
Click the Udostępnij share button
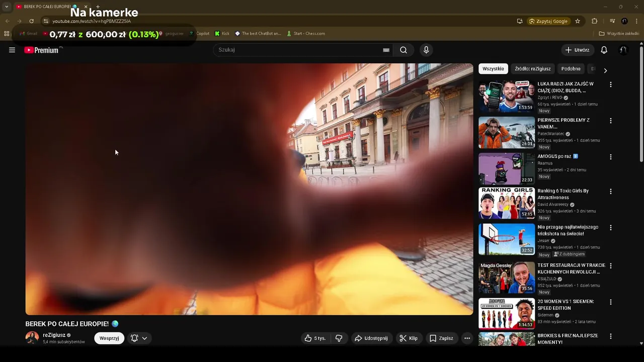click(x=371, y=338)
